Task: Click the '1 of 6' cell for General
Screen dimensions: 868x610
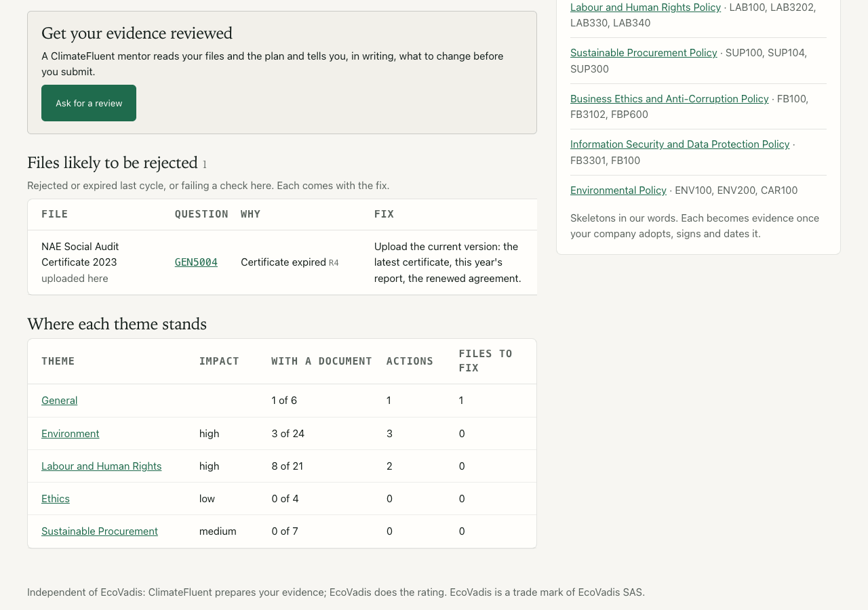Action: 284,400
